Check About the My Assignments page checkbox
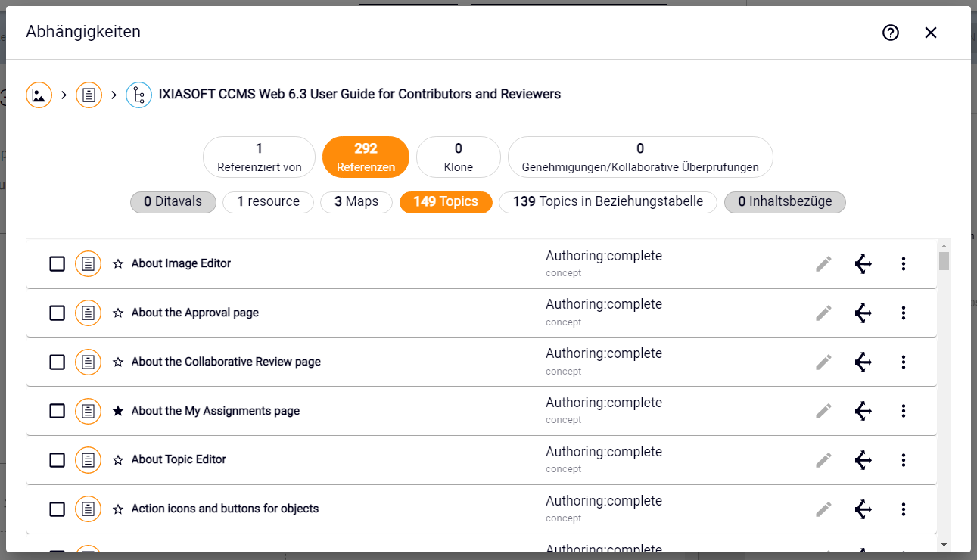977x560 pixels. [x=57, y=411]
